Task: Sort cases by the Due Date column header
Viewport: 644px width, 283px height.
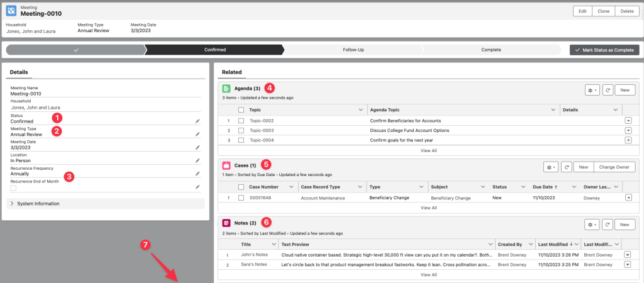Action: (544, 187)
